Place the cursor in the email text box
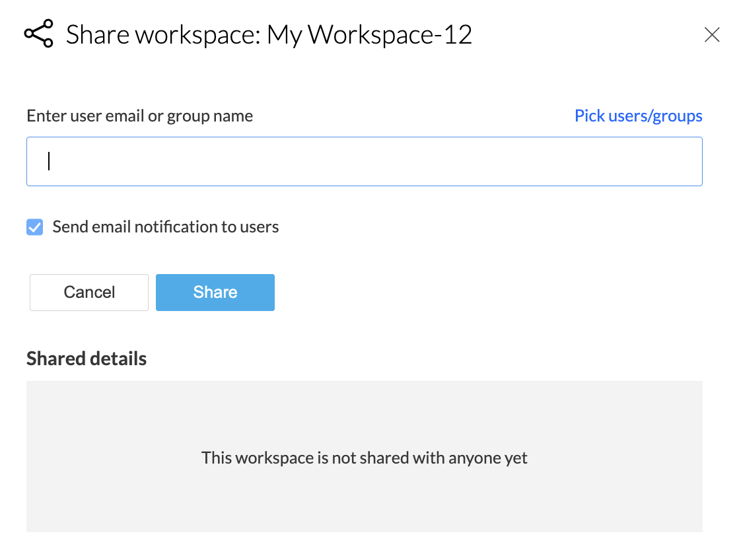Image resolution: width=737 pixels, height=560 pixels. 364,162
